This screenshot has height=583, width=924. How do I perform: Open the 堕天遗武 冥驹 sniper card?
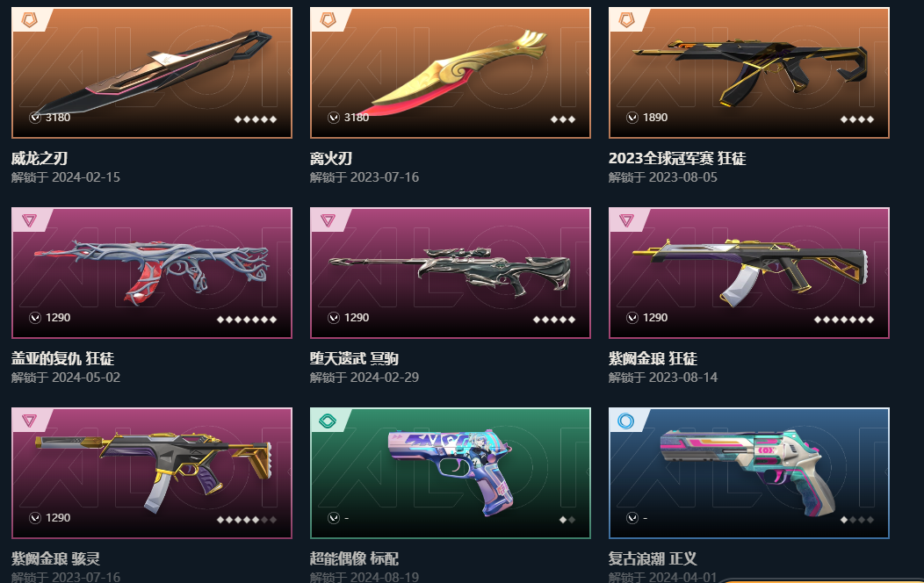pyautogui.click(x=451, y=273)
